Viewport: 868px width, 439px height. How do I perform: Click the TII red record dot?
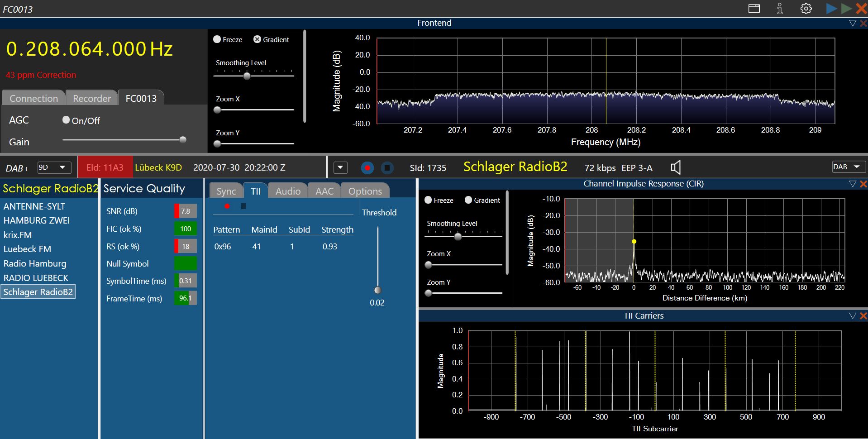pos(227,206)
